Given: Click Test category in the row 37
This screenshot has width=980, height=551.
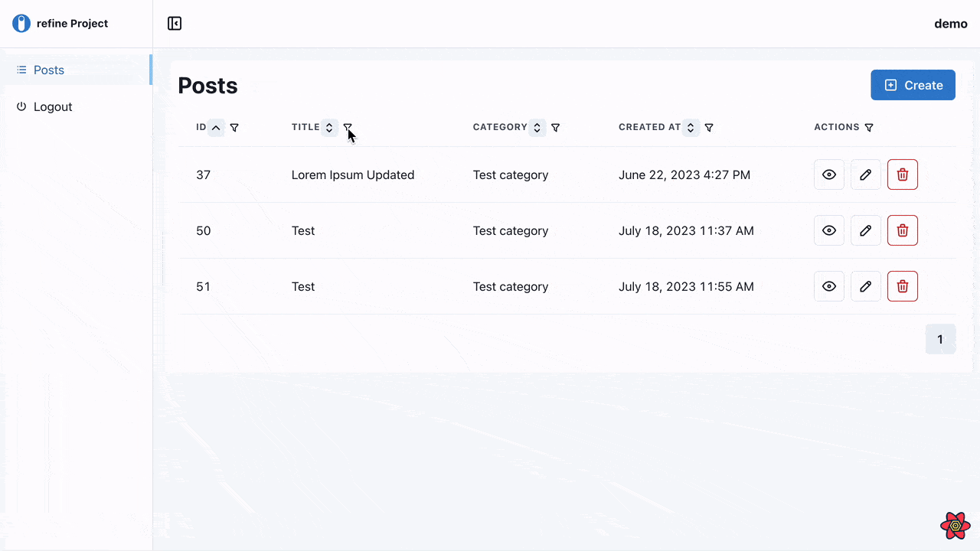Looking at the screenshot, I should click(x=511, y=174).
